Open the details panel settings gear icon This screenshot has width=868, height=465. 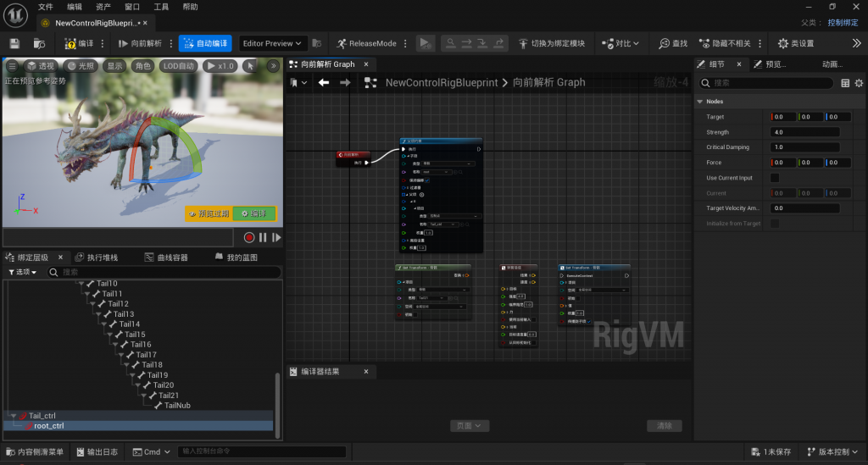click(x=859, y=83)
